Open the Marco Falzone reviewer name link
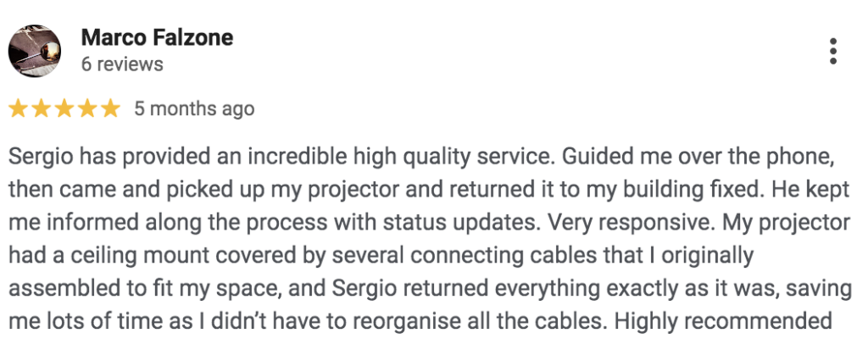Viewport: 868px width, 361px height. pyautogui.click(x=157, y=38)
